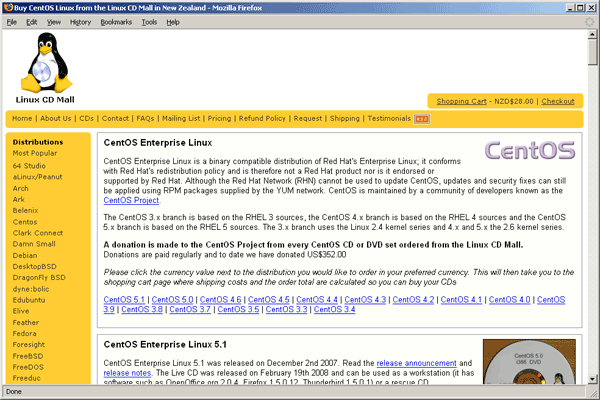Jump to CentOS 5.0 version link
Image resolution: width=600 pixels, height=400 pixels.
172,300
